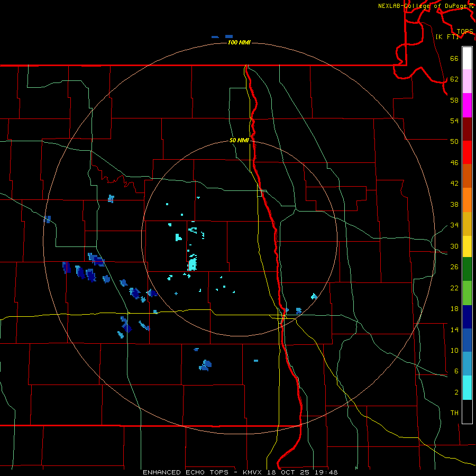Click the dark red legend color band
The height and width of the screenshot is (476, 476).
[x=467, y=129]
